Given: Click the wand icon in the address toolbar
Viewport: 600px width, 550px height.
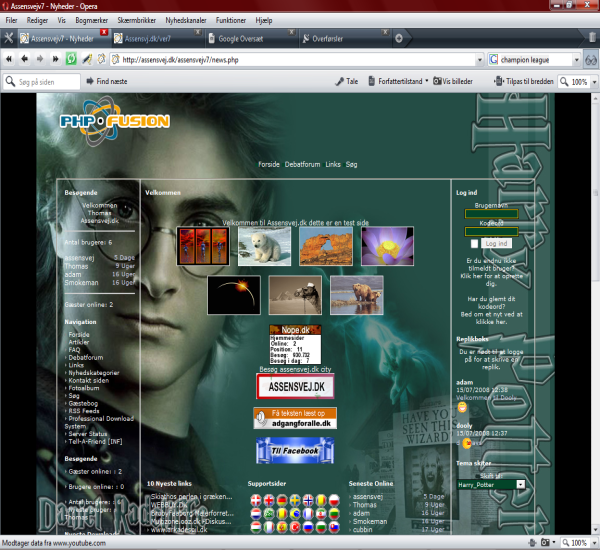Looking at the screenshot, I should (x=87, y=59).
